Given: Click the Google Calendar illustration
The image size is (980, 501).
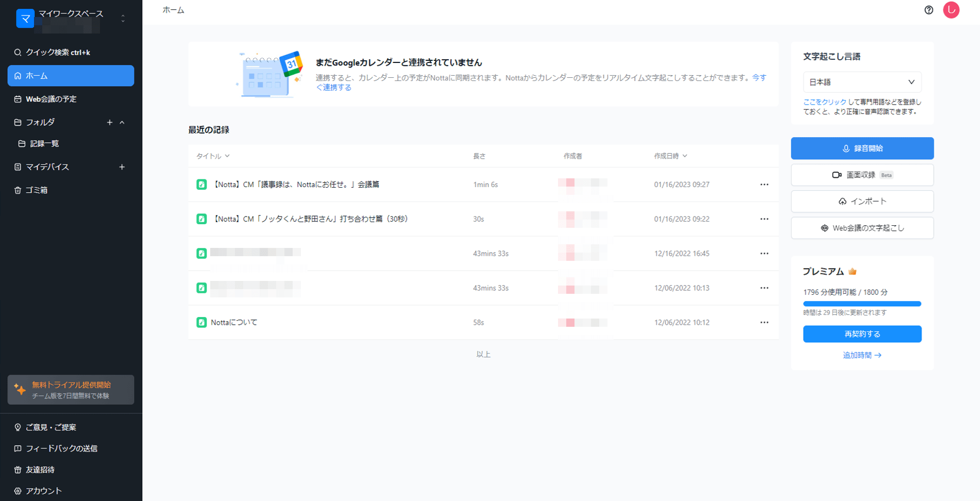Looking at the screenshot, I should 269,74.
